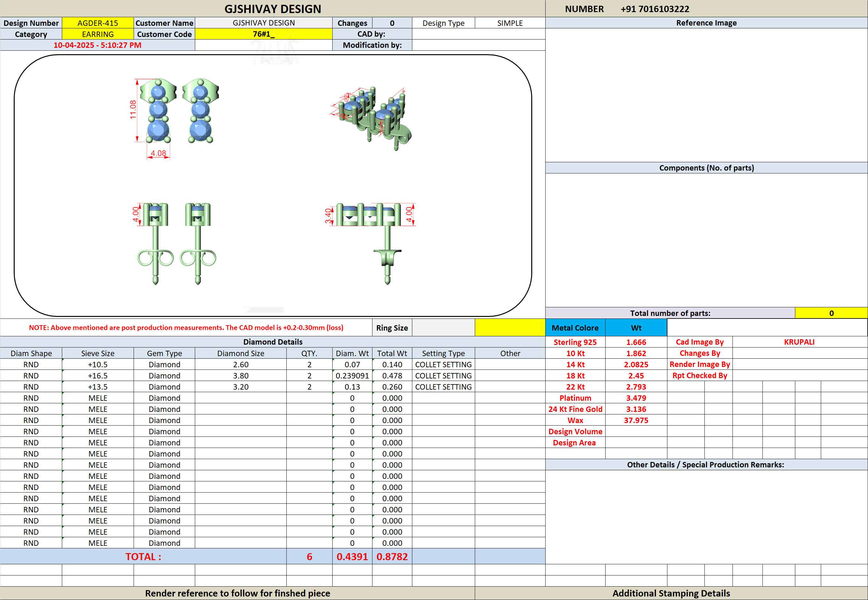Click the yellow customer code 76#1_ cell

click(263, 34)
